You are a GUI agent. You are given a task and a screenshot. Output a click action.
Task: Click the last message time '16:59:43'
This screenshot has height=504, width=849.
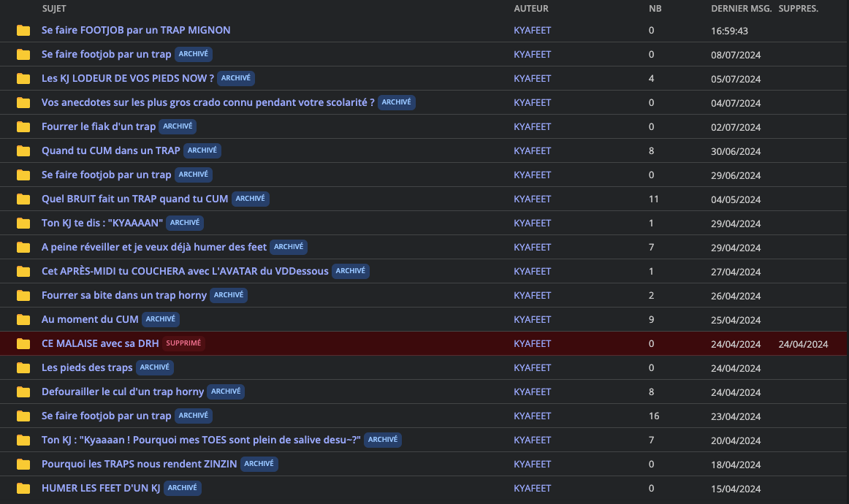point(729,31)
